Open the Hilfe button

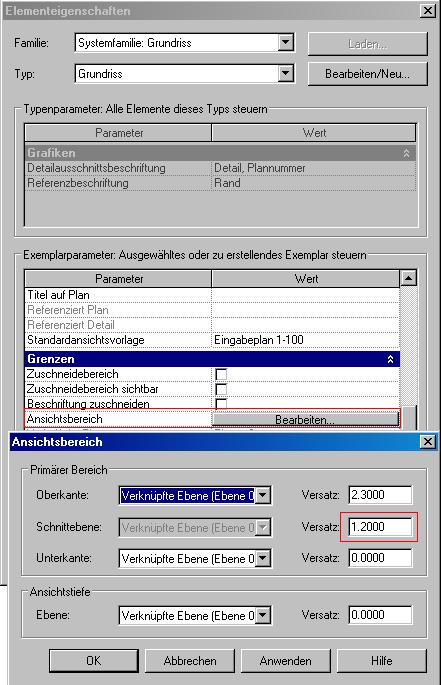pyautogui.click(x=382, y=661)
